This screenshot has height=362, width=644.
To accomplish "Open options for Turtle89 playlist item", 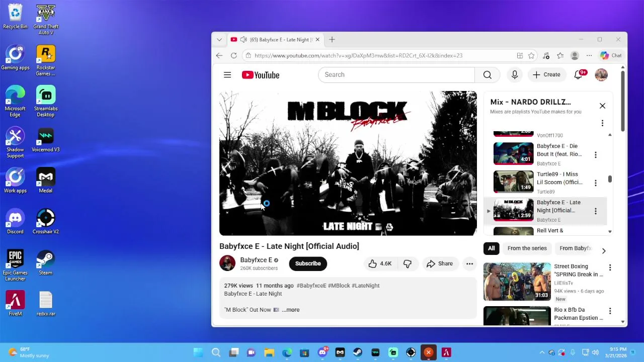I will (x=596, y=183).
